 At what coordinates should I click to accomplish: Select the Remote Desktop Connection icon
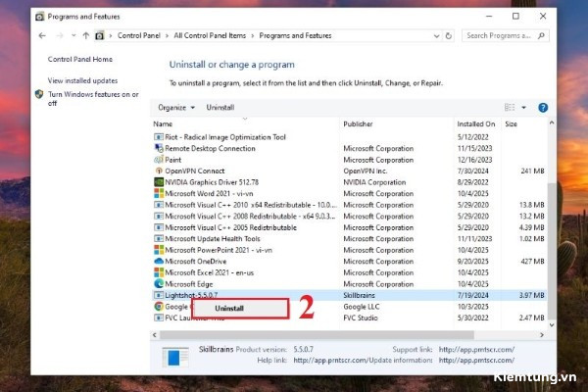159,148
